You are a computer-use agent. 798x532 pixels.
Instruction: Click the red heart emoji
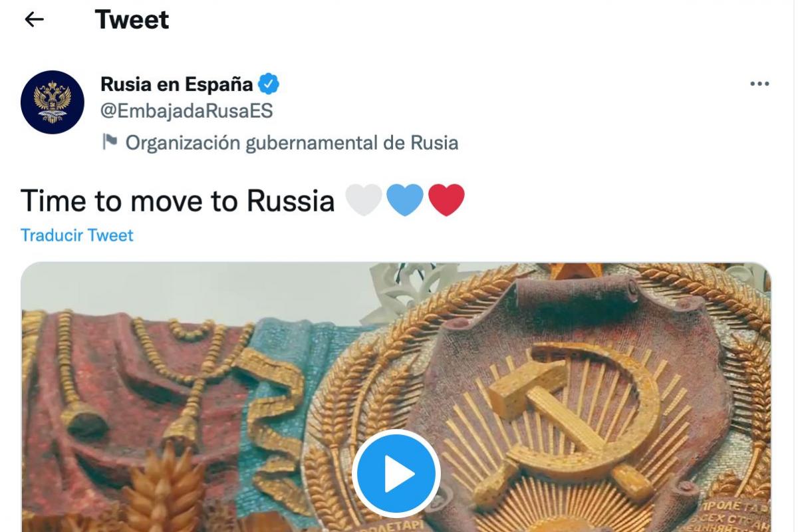click(446, 201)
